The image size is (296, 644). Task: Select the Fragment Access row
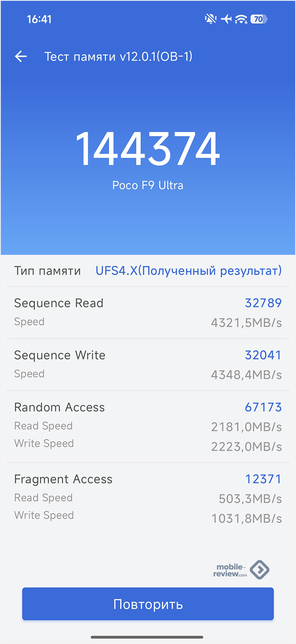coord(148,498)
